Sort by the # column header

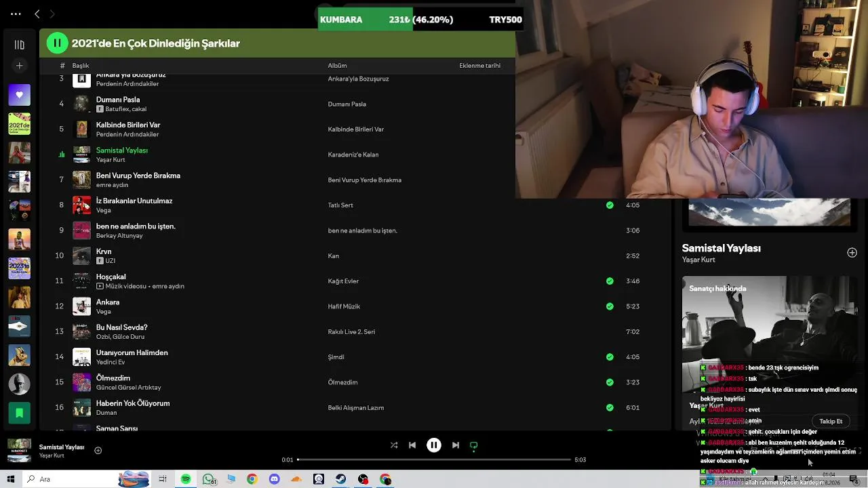(62, 66)
